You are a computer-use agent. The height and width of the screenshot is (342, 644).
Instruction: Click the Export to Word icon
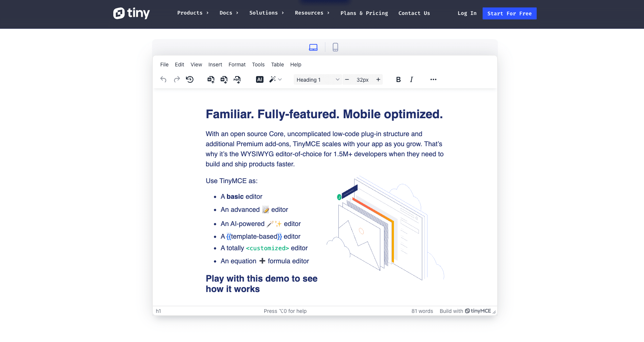click(224, 79)
